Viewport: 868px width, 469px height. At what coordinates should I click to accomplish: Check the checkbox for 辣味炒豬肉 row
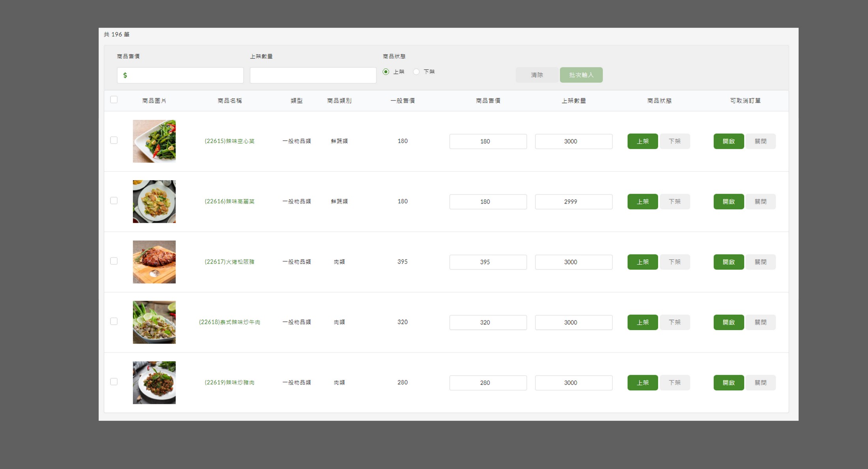click(x=114, y=382)
